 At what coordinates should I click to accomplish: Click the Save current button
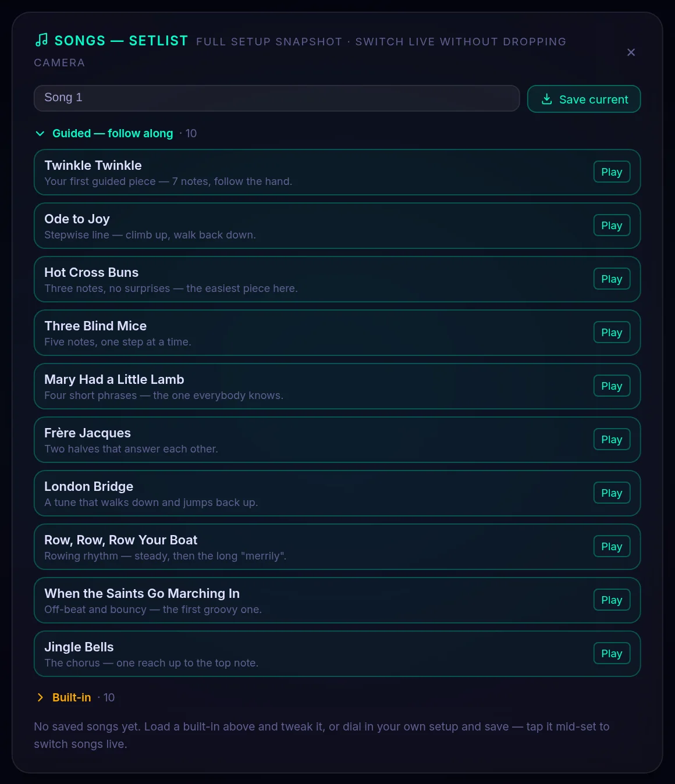584,99
